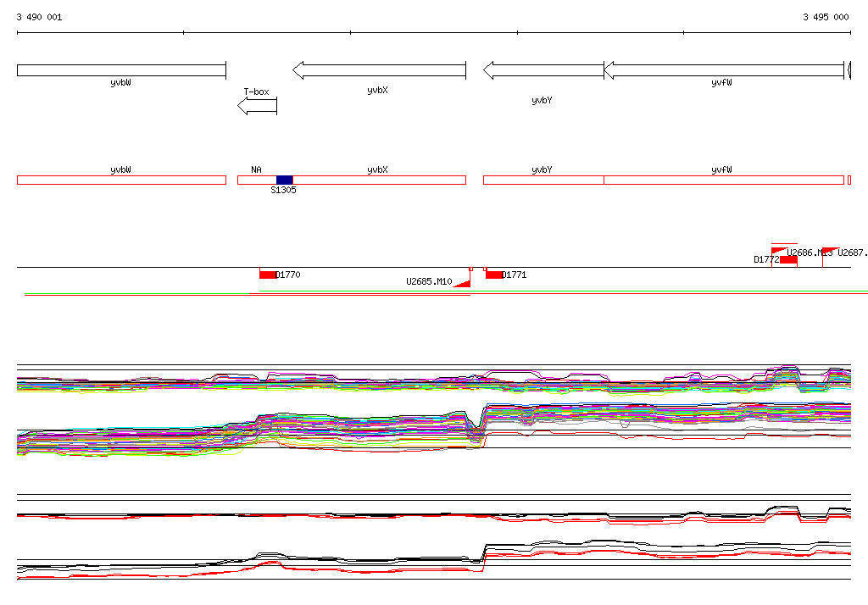This screenshot has height=605, width=868.
Task: Select the red-outlined NA segment
Action: pos(257,180)
